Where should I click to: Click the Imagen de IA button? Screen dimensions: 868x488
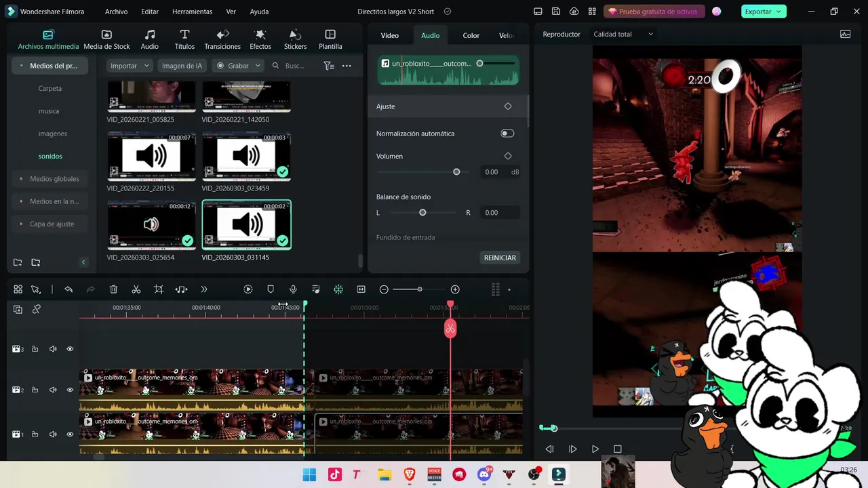coord(182,66)
